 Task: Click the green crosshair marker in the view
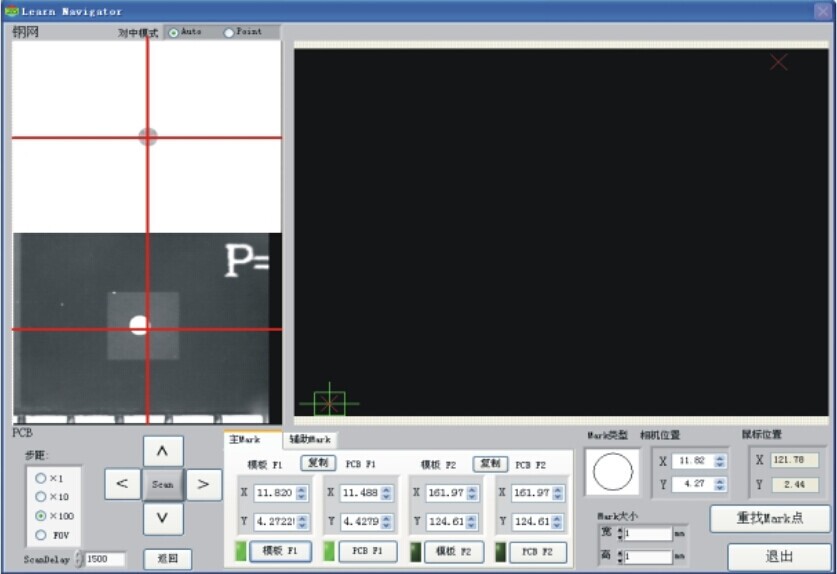click(x=329, y=403)
